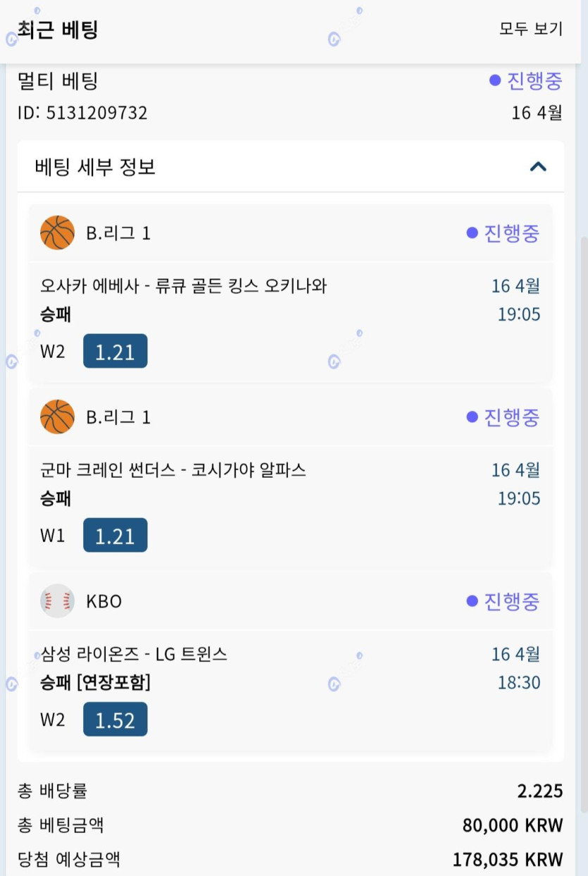Click the 진행중 status in KBO row
Image resolution: width=588 pixels, height=876 pixels.
tap(503, 601)
